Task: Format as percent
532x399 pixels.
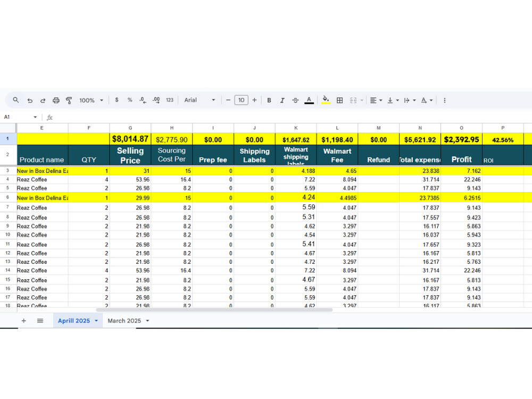Action: (130, 100)
